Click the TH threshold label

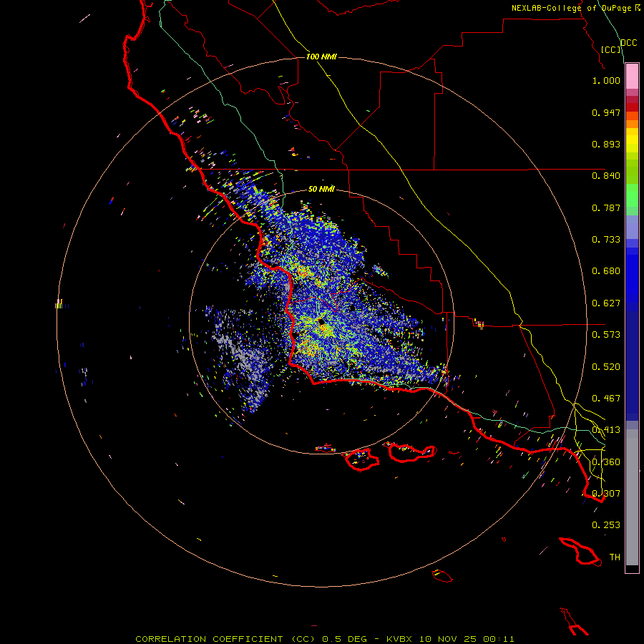(615, 557)
